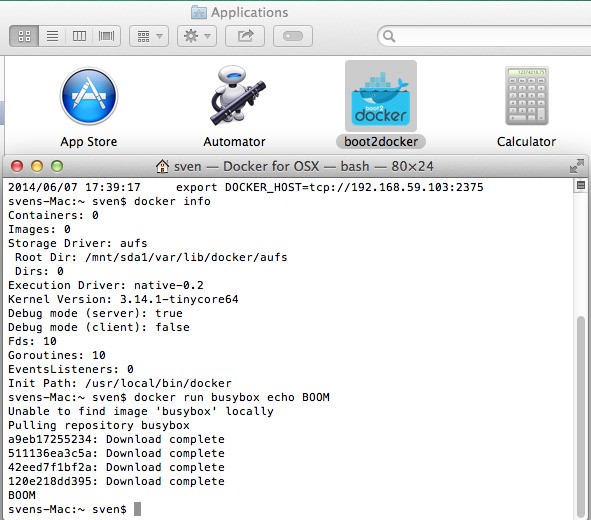Click 'Fds: 10' line
Screen dimensions: 591x520
[32, 341]
